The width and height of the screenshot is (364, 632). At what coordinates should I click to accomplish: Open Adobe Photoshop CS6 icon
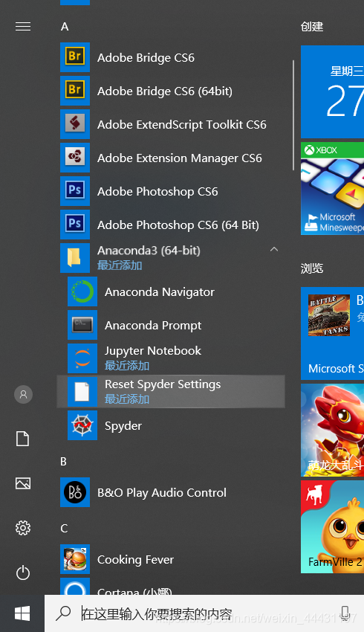pos(75,191)
